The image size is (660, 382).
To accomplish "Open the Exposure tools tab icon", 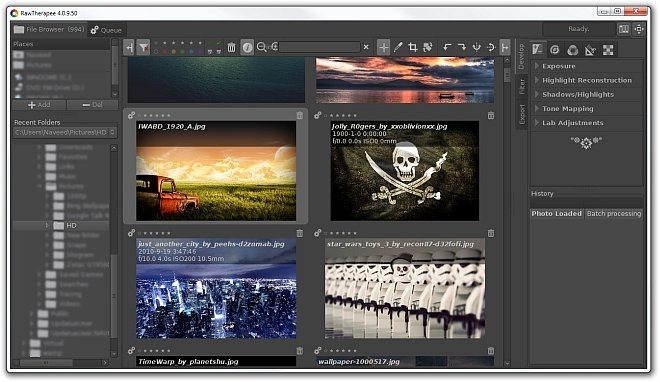I will coord(537,50).
